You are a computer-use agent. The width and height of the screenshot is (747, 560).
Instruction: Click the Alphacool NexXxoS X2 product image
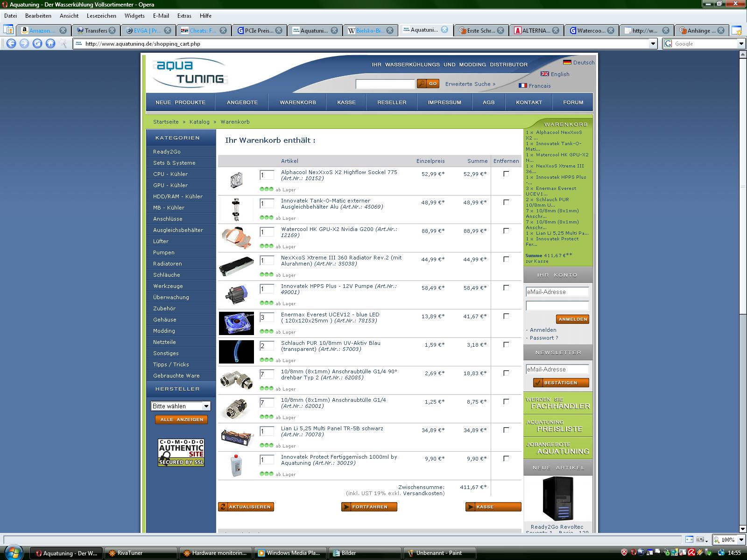point(236,180)
